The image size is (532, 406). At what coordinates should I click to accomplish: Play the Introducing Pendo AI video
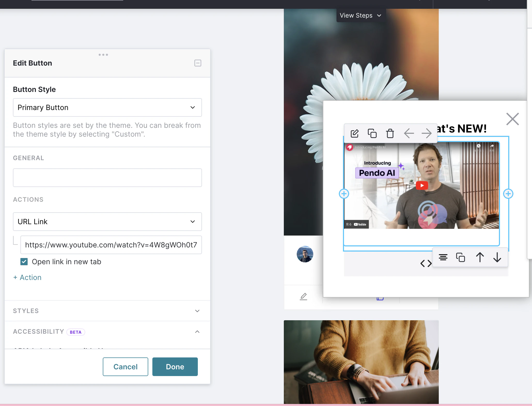pos(422,185)
